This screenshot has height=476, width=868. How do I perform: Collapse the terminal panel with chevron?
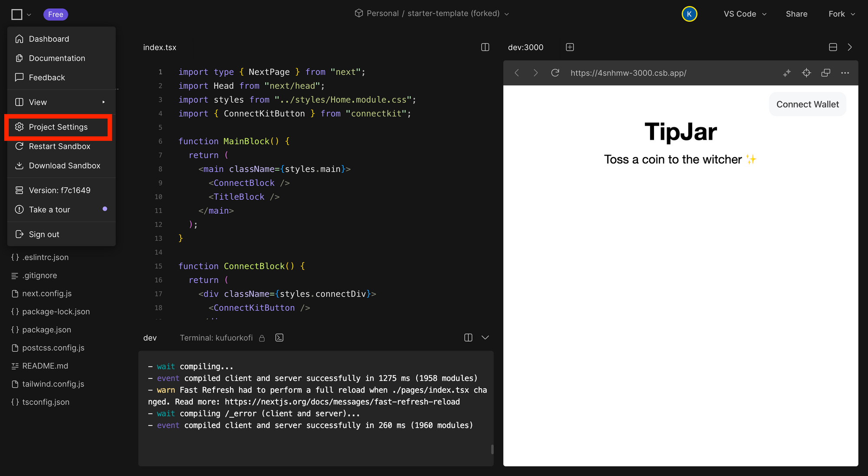485,337
